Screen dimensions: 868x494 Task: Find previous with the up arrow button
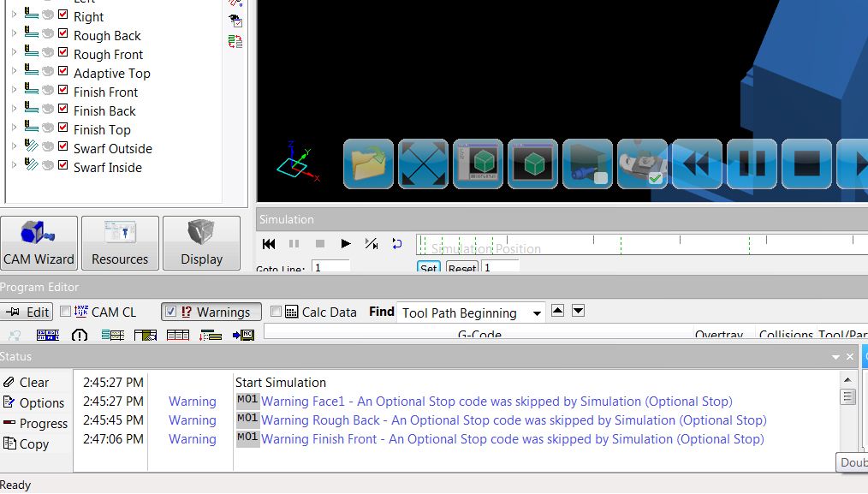[x=557, y=311]
